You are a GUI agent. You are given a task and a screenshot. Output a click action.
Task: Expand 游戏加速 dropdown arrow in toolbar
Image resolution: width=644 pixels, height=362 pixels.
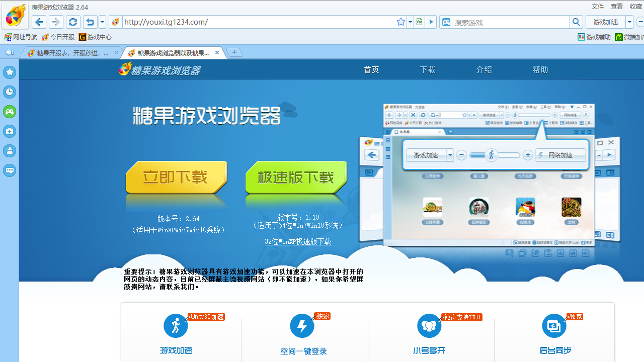[629, 22]
